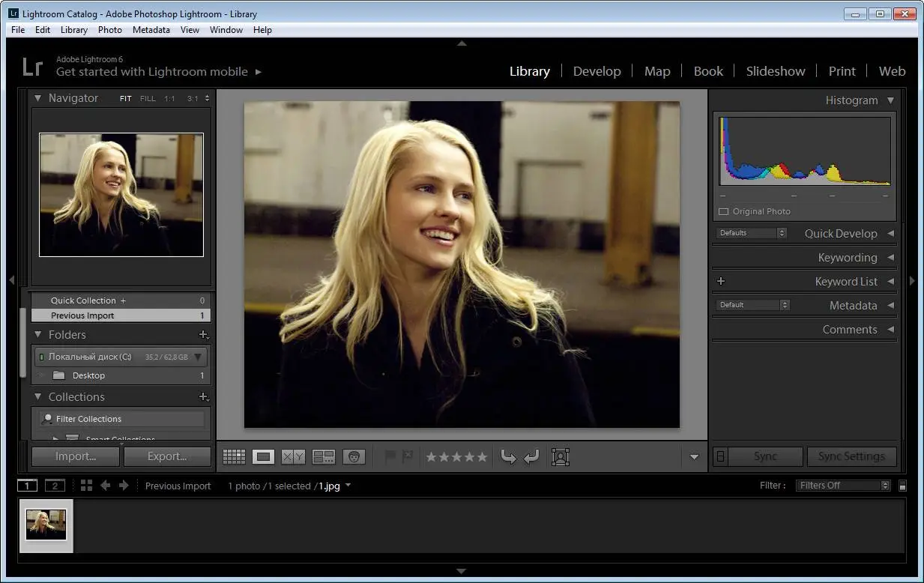Image resolution: width=924 pixels, height=583 pixels.
Task: Click the Import... button
Action: tap(76, 456)
